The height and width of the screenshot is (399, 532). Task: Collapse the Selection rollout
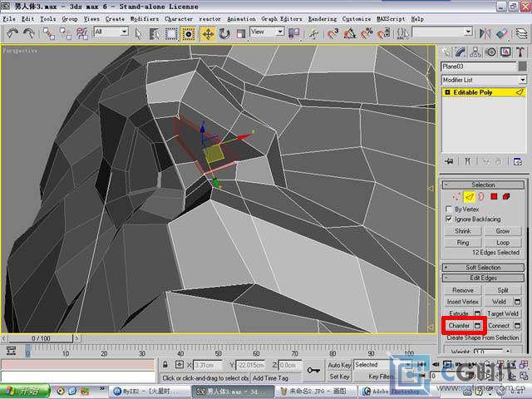click(x=483, y=185)
